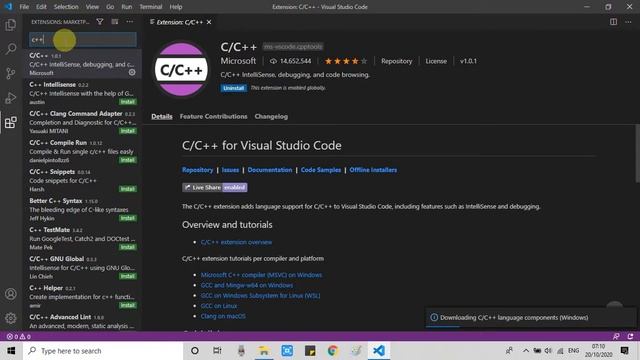The height and width of the screenshot is (360, 640).
Task: Show hidden system tray icons
Action: point(526,351)
